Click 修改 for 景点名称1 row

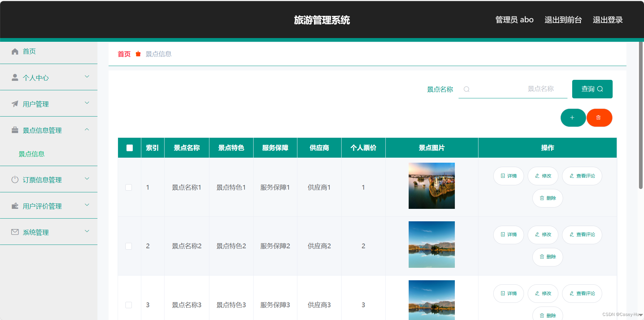(x=543, y=176)
